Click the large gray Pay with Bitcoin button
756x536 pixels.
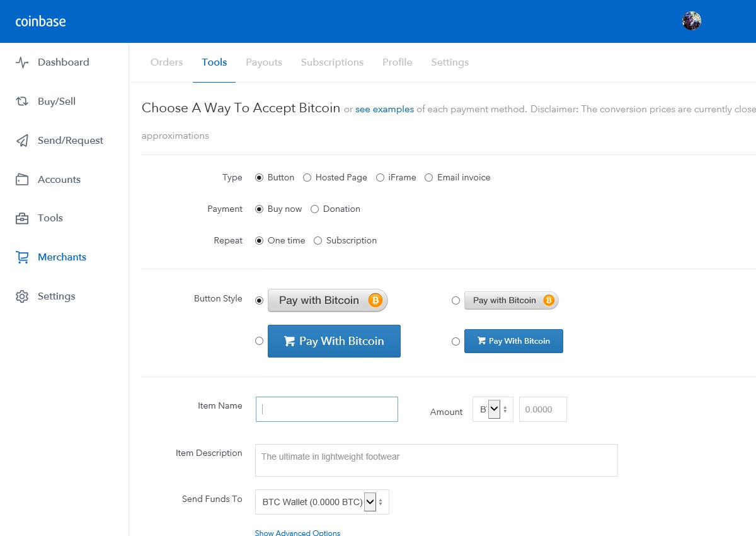coord(328,301)
